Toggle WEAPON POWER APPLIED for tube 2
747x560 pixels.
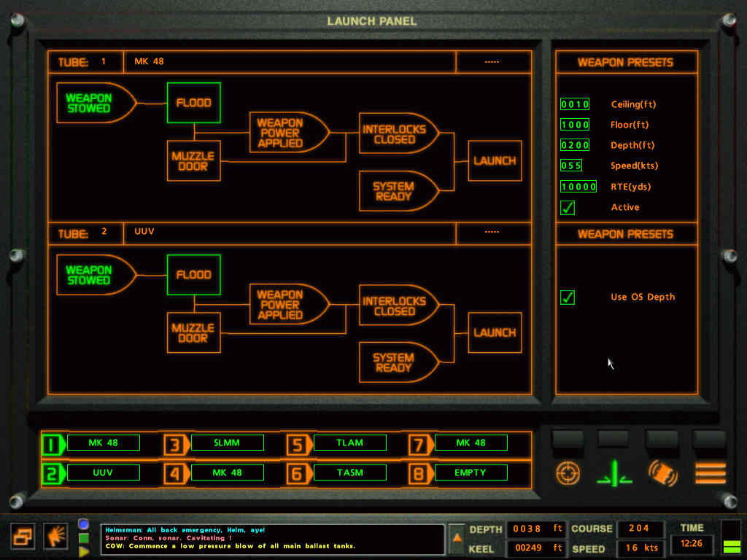pos(289,305)
